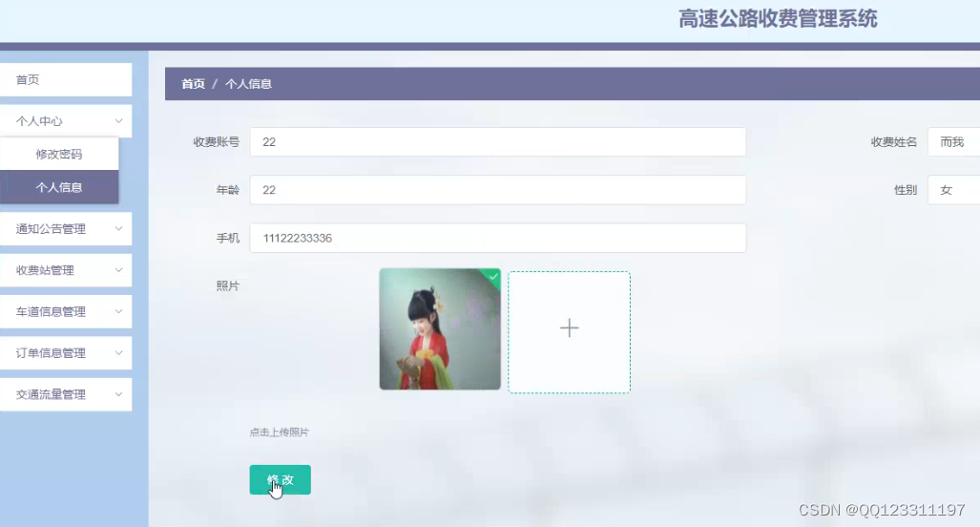Viewport: 980px width, 527px height.
Task: Focus the 收费账号 input field
Action: pos(498,142)
